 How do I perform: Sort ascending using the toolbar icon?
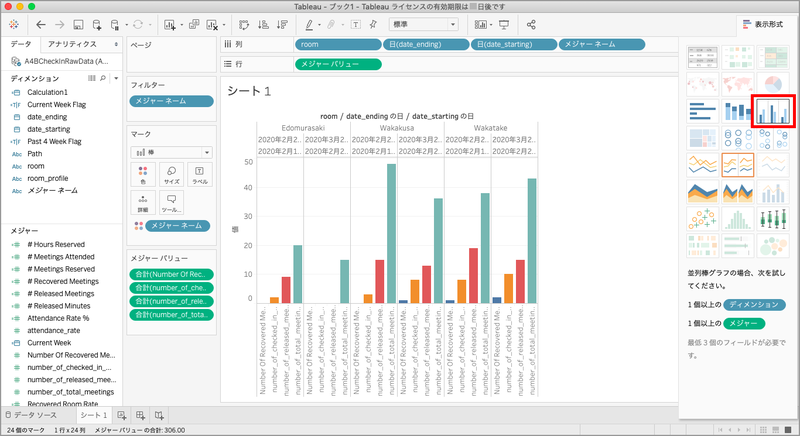[263, 24]
